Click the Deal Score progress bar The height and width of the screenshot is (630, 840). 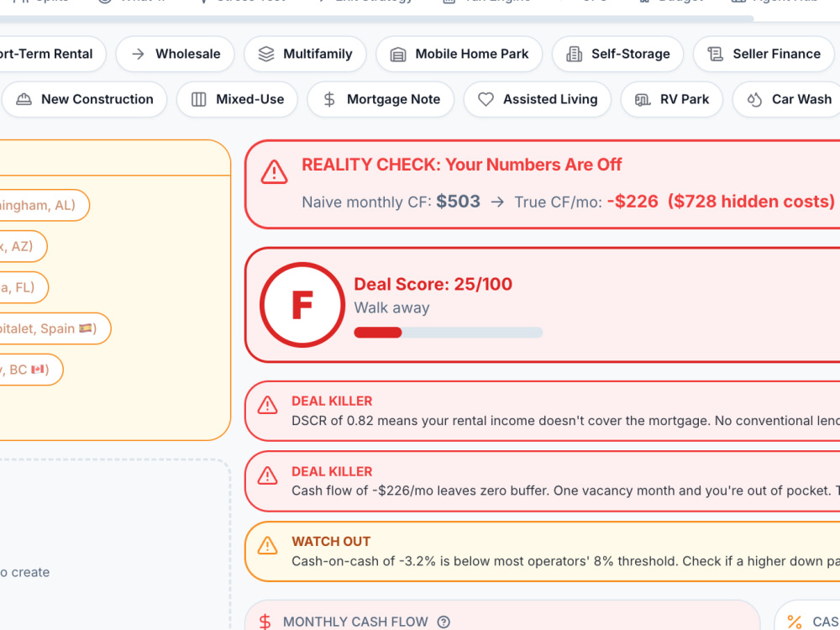click(x=449, y=333)
